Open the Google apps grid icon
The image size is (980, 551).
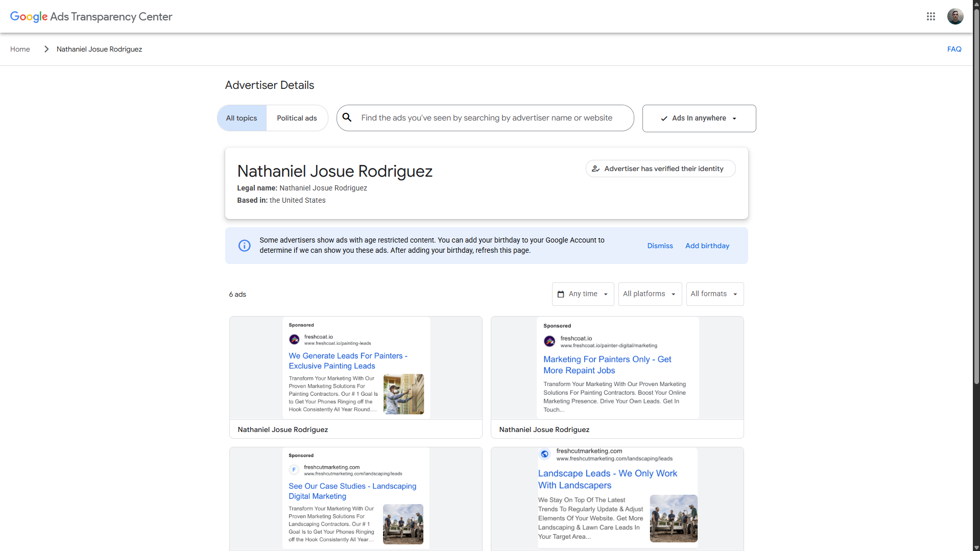coord(930,16)
